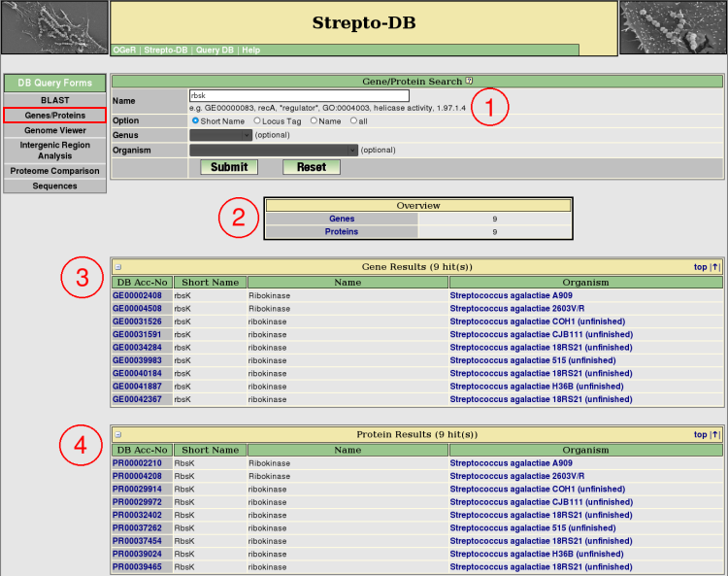Collapse the Gene Results section
The image size is (728, 576).
pyautogui.click(x=118, y=267)
